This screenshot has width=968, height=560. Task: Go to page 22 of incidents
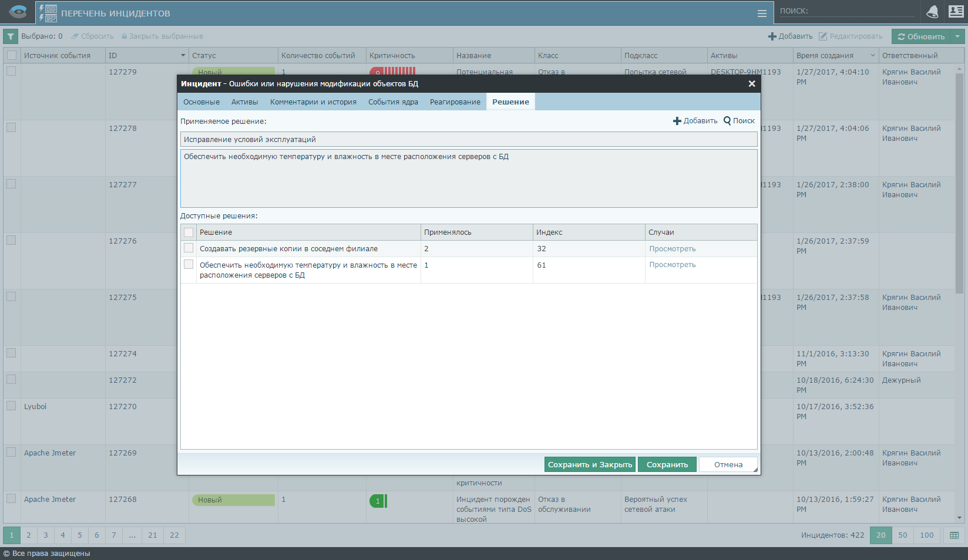pos(174,535)
